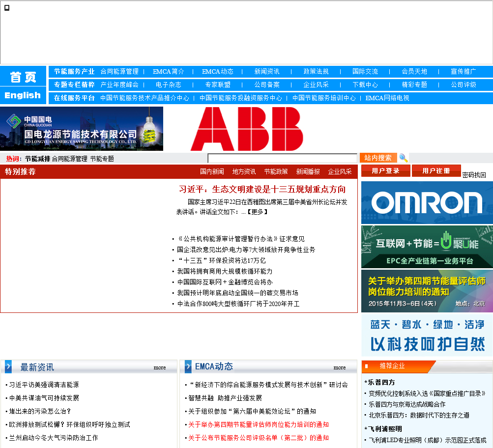Image resolution: width=493 pixels, height=448 pixels.
Task: Click the 【更多】 link
Action: [258, 212]
